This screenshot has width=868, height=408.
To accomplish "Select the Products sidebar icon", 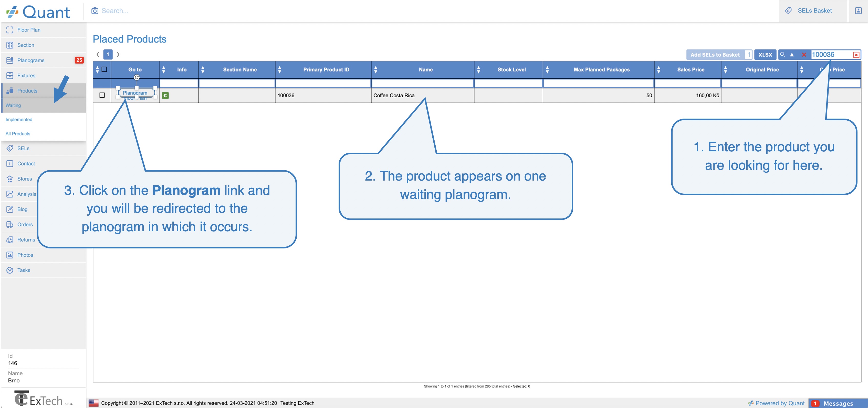I will click(x=10, y=91).
